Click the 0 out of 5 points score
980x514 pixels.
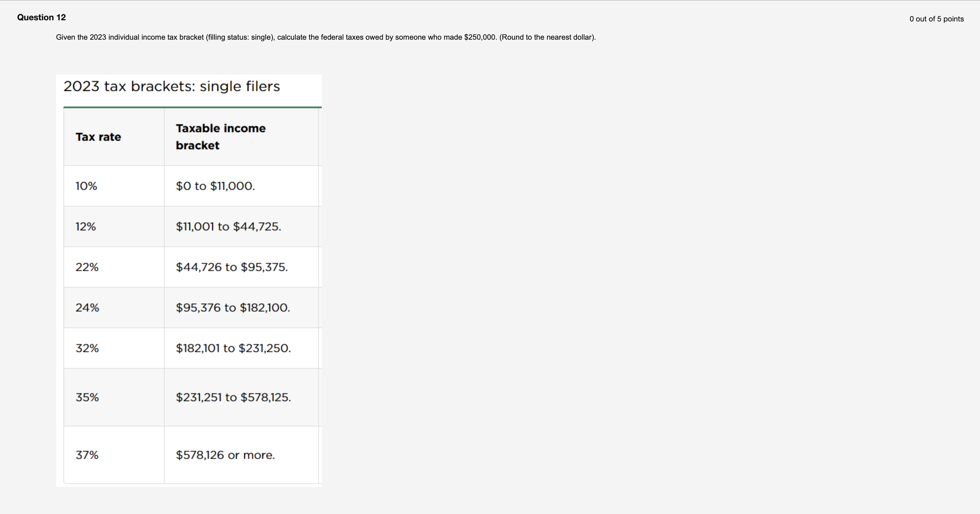point(936,19)
